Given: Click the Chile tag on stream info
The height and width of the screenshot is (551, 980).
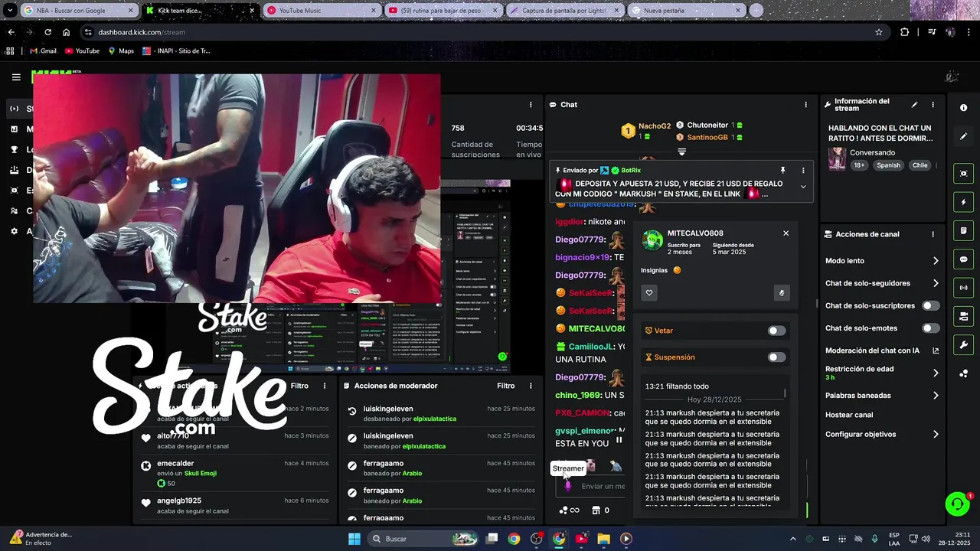Looking at the screenshot, I should pyautogui.click(x=920, y=165).
